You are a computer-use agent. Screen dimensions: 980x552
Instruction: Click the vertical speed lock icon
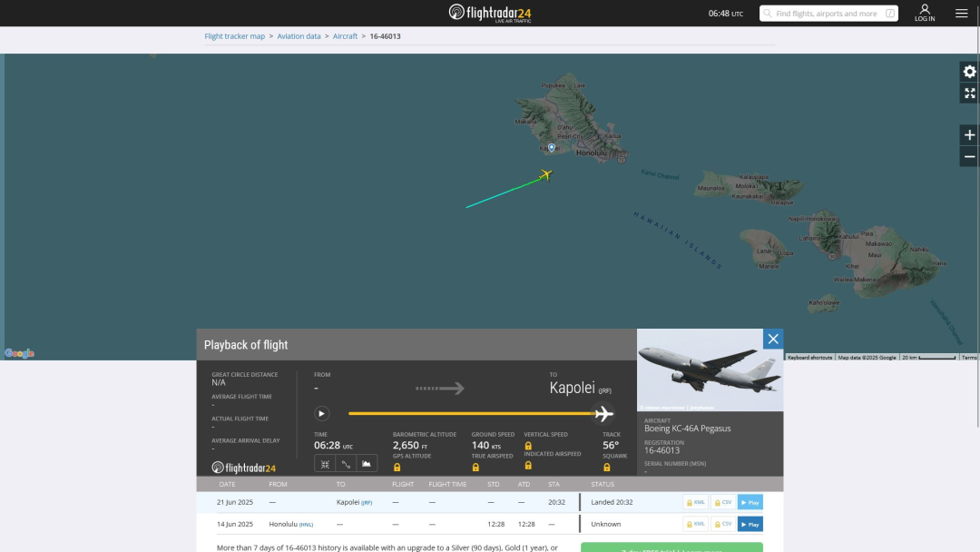pyautogui.click(x=528, y=446)
